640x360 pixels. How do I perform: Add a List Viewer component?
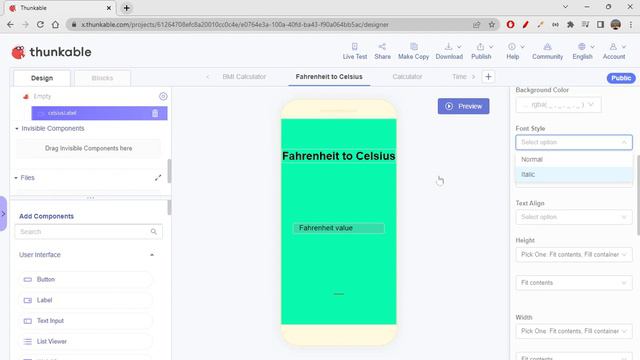86,342
